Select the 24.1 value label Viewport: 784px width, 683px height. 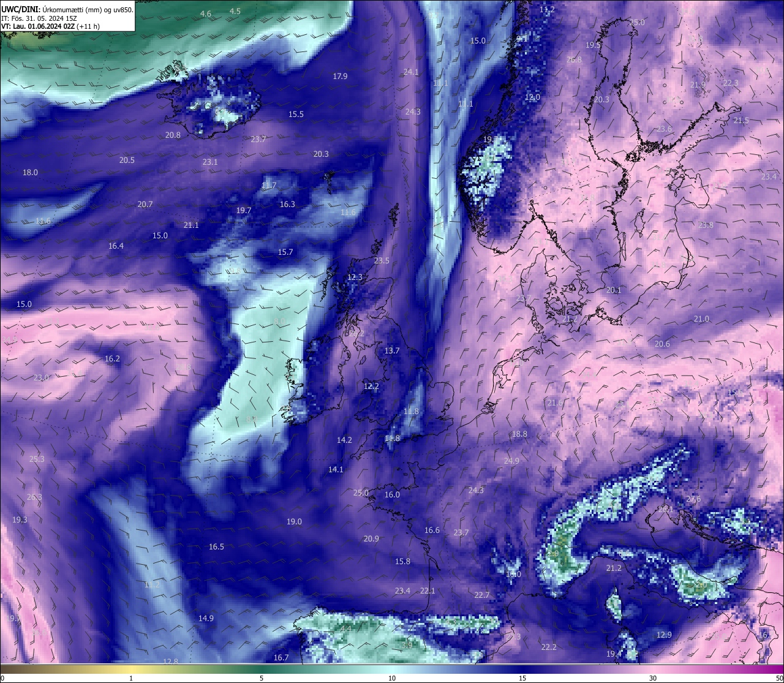411,72
